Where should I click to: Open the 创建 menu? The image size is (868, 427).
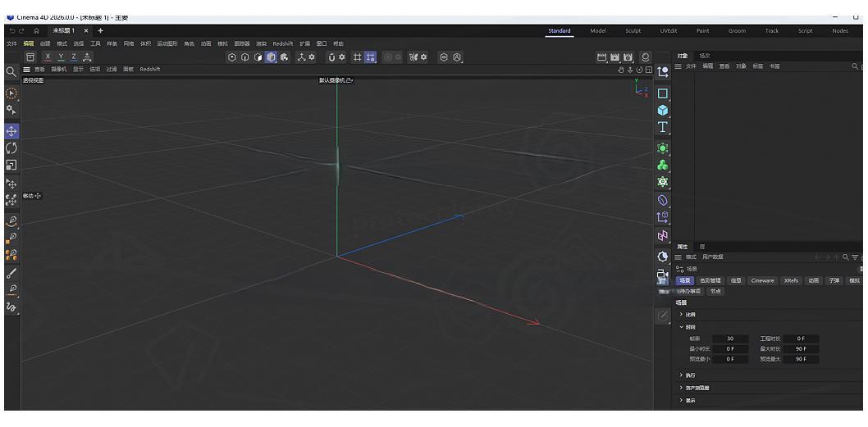click(x=45, y=43)
